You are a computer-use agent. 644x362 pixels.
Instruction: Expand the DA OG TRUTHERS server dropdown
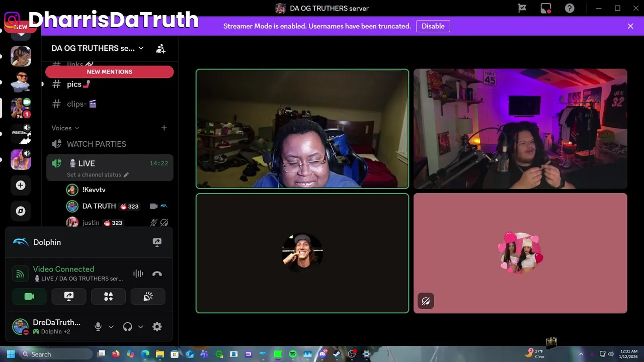click(141, 48)
